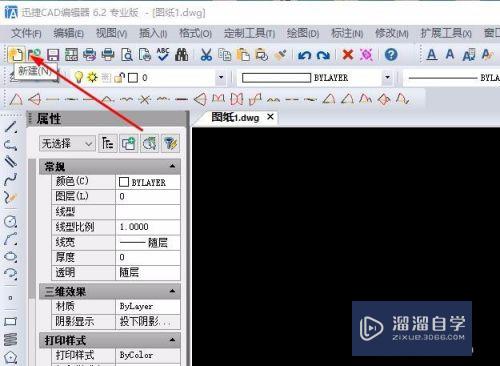Select the Circle drawing tool
The image size is (500, 366).
tap(10, 221)
